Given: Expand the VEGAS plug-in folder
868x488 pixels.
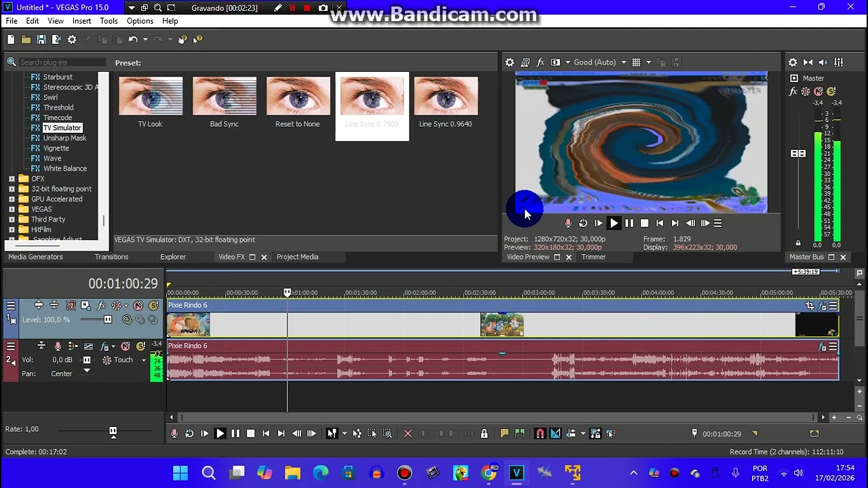Looking at the screenshot, I should (x=12, y=209).
